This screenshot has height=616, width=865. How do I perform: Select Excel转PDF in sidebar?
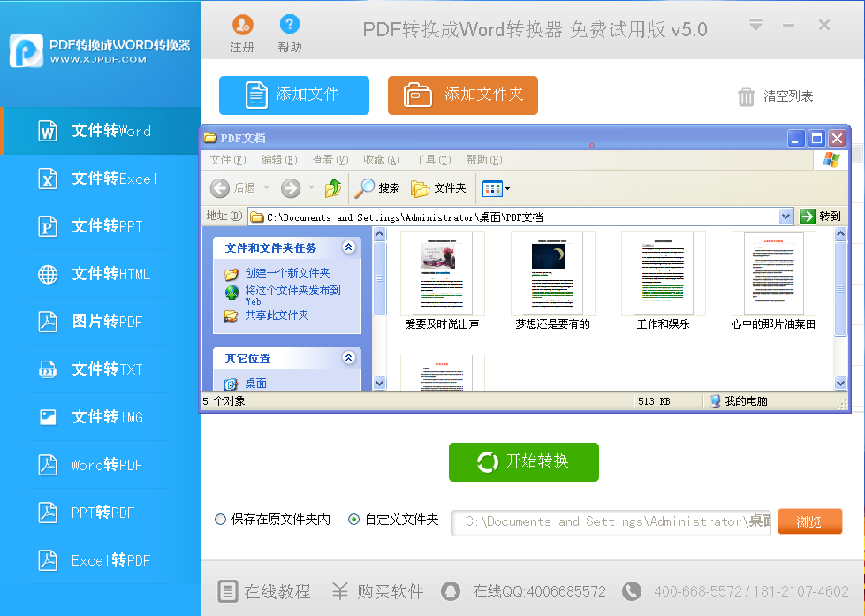(x=102, y=560)
